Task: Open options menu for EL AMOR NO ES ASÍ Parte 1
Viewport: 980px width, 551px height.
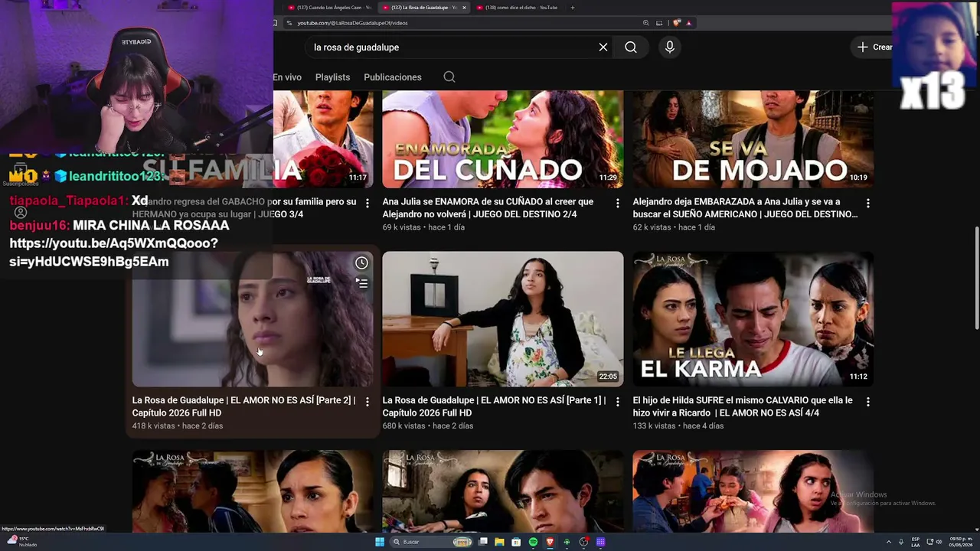Action: tap(618, 402)
